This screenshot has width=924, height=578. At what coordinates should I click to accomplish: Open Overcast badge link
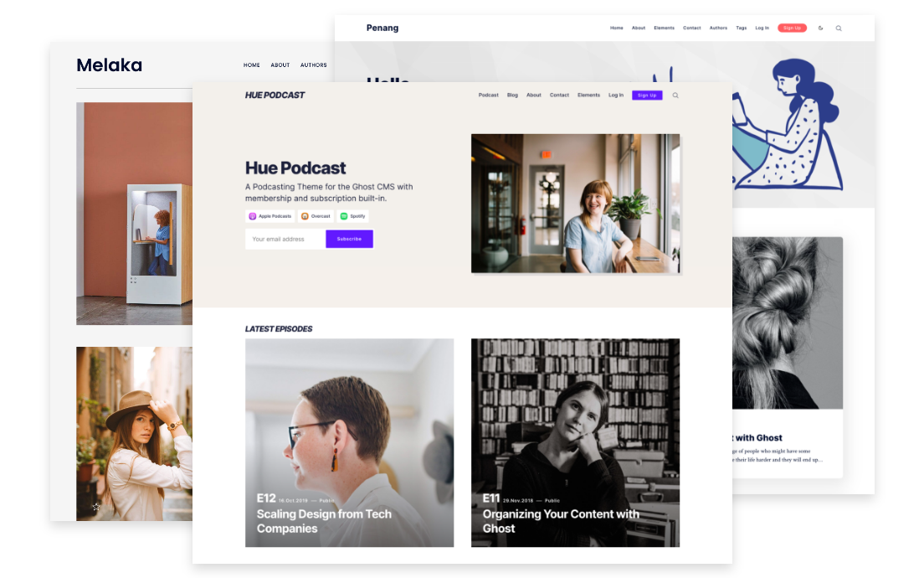pos(316,216)
